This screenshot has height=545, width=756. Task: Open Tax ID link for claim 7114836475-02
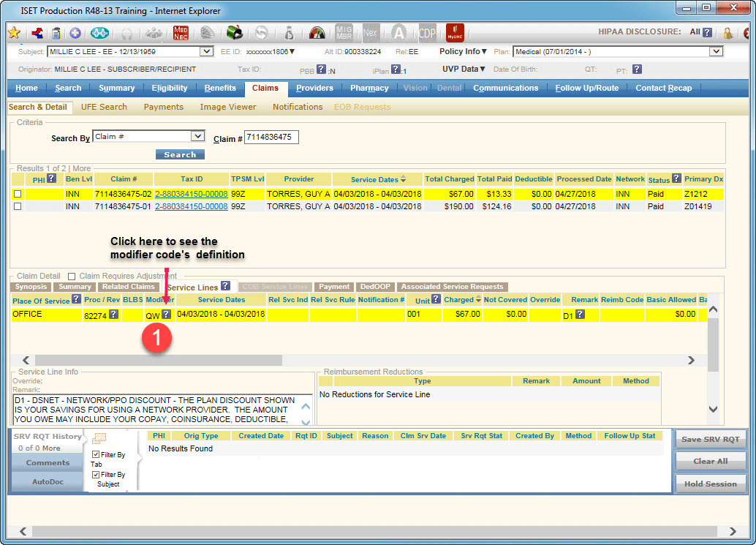[x=191, y=194]
